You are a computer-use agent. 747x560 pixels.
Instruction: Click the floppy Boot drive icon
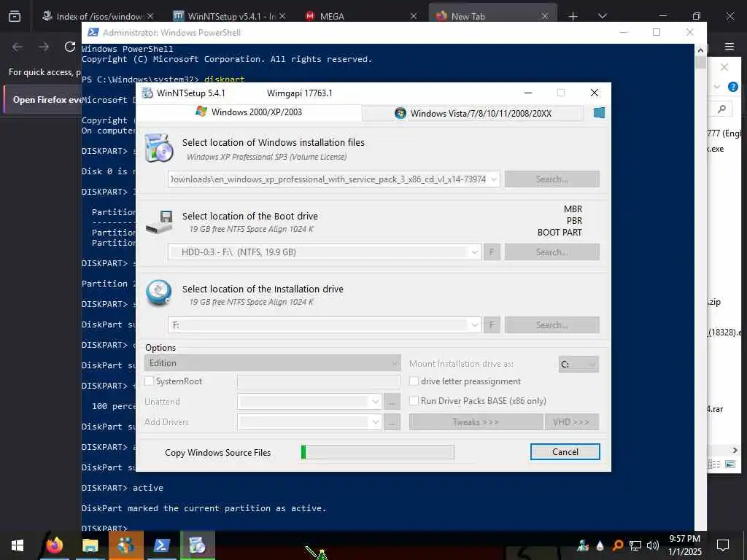click(x=159, y=222)
